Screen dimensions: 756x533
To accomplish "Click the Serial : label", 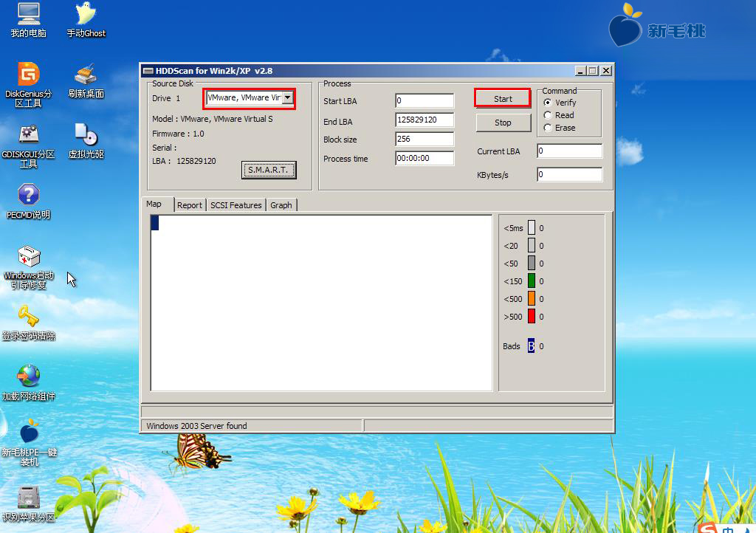I will click(x=165, y=148).
